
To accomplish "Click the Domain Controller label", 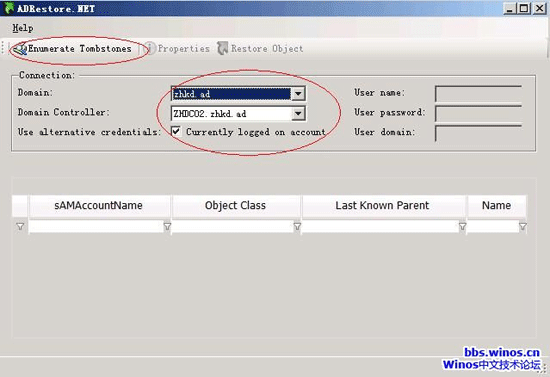I will tap(63, 112).
